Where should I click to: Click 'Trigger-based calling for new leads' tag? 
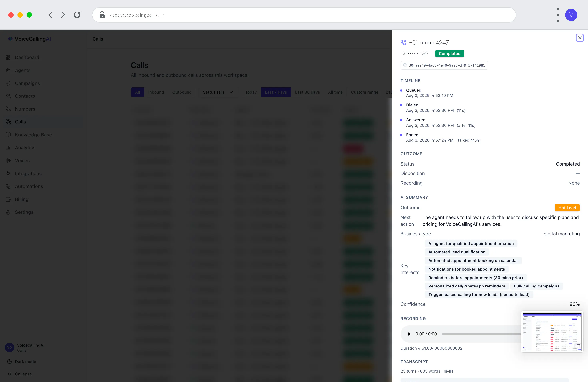pyautogui.click(x=479, y=295)
